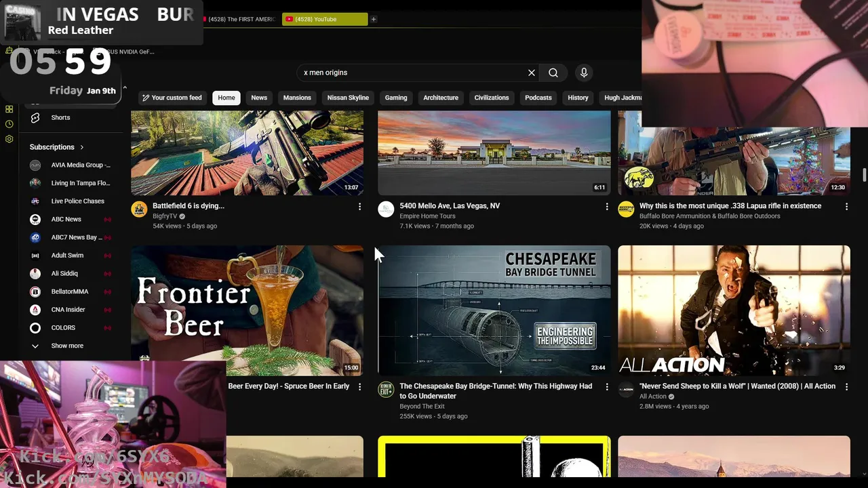
Task: Open Your custom feed button
Action: [x=172, y=98]
